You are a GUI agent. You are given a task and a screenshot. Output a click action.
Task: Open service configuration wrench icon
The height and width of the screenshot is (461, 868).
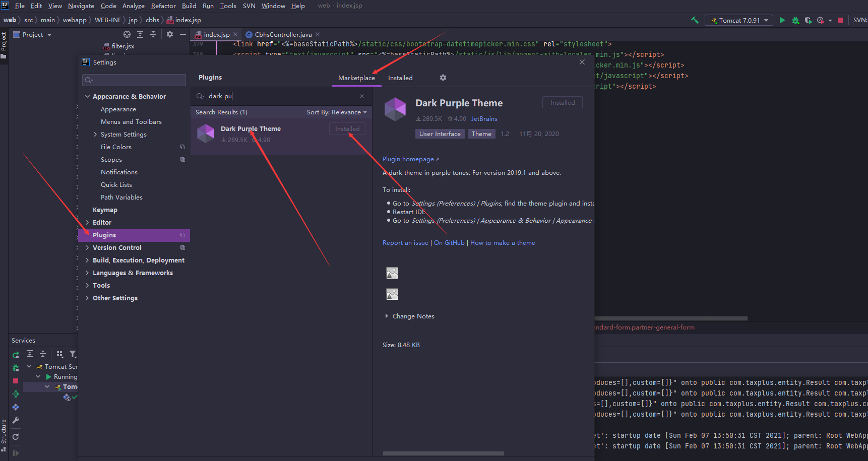16,420
